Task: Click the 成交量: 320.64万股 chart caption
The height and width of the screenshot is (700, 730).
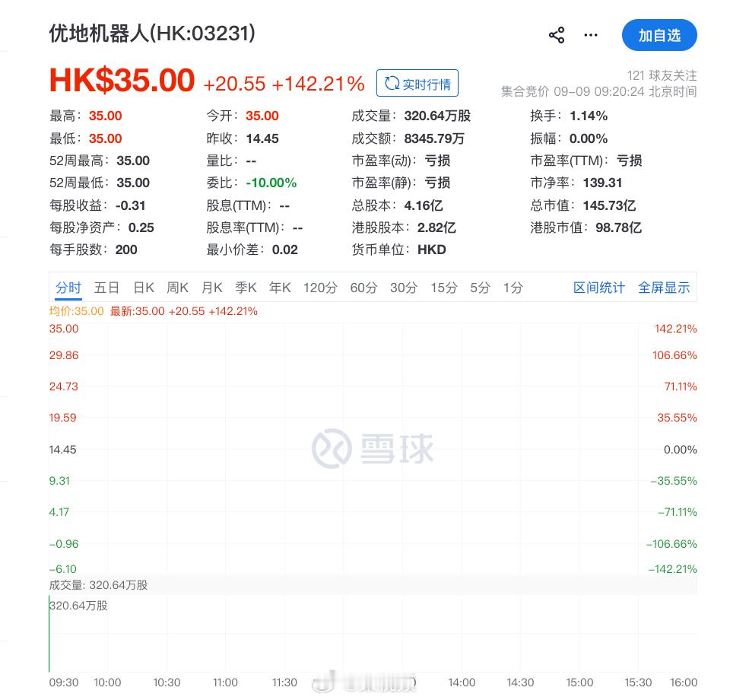Action: tap(98, 585)
